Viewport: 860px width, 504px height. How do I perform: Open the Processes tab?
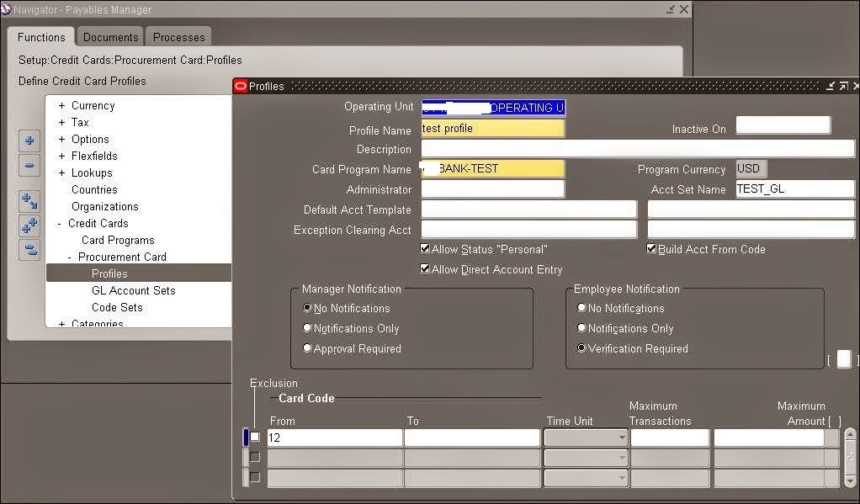pyautogui.click(x=178, y=36)
